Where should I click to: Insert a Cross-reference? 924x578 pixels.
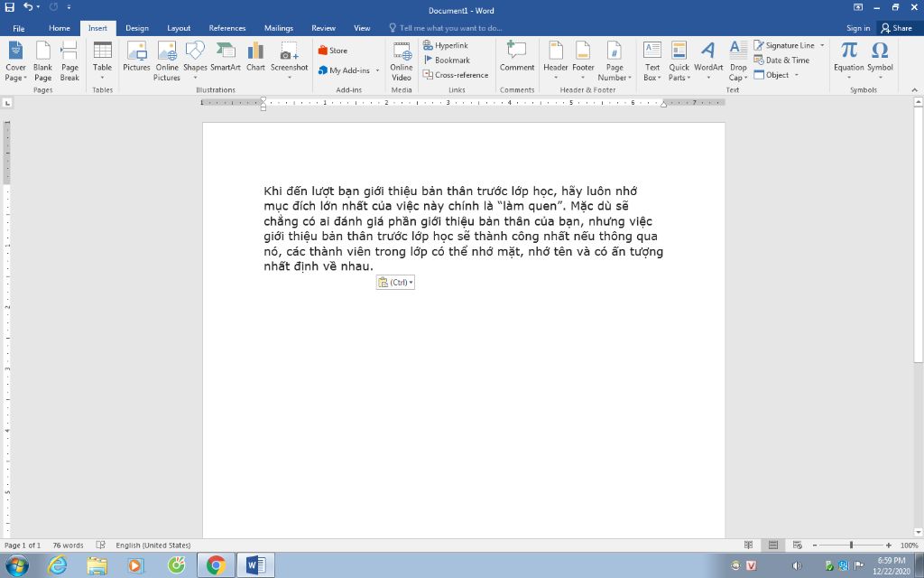(x=456, y=75)
